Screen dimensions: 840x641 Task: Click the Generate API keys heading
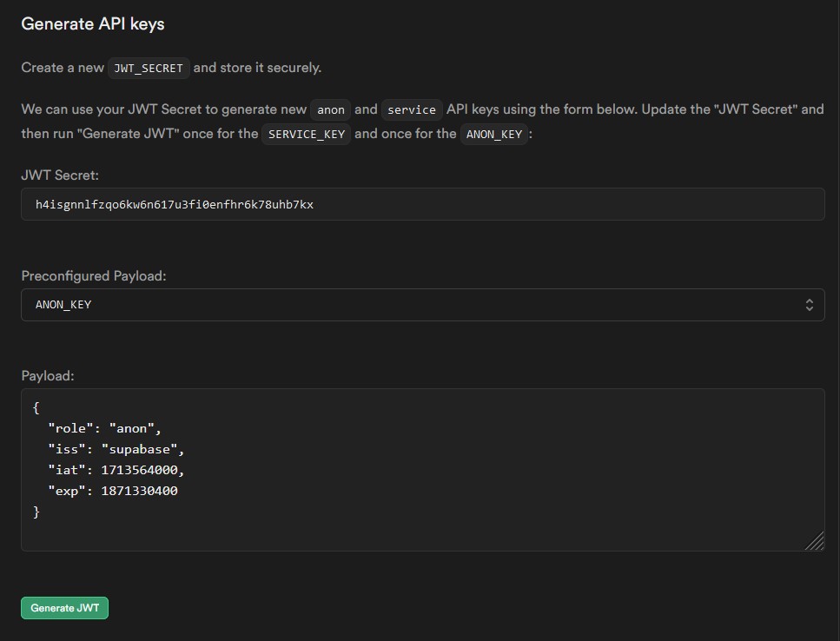point(93,24)
